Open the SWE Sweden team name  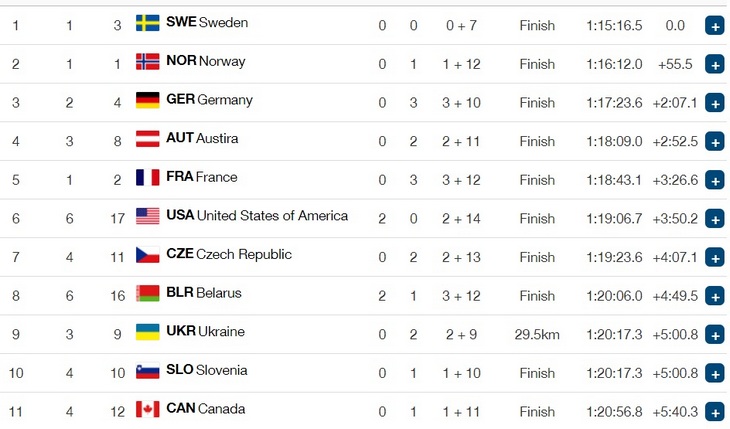207,22
